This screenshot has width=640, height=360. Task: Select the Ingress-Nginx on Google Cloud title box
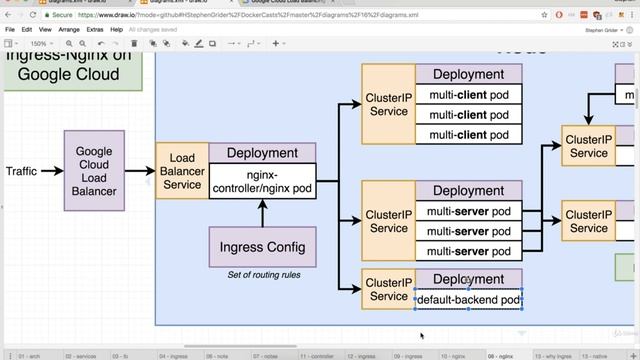click(x=73, y=71)
